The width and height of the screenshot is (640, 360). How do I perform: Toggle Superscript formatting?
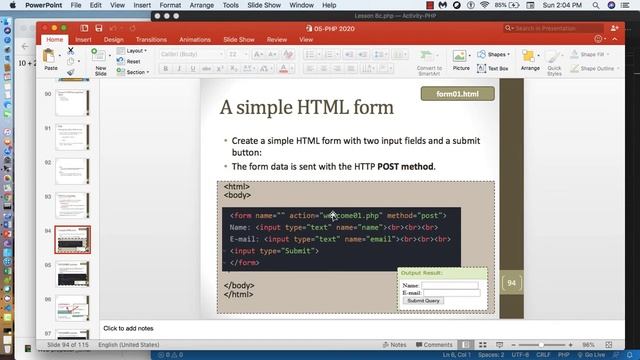pyautogui.click(x=220, y=69)
